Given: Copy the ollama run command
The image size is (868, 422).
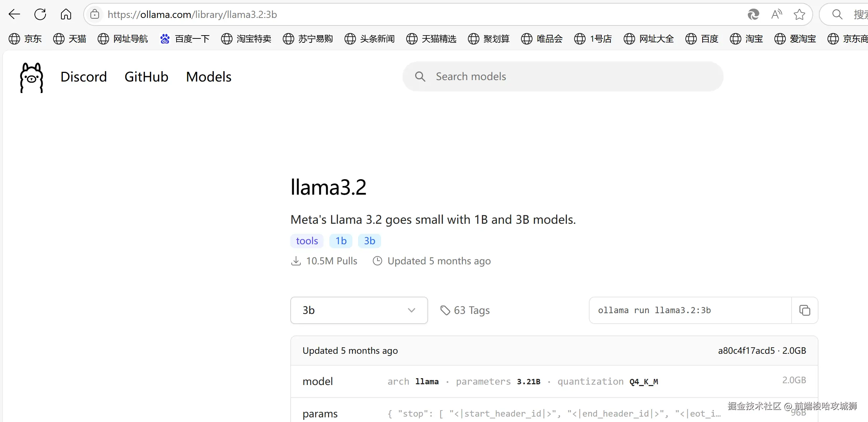Looking at the screenshot, I should coord(804,310).
